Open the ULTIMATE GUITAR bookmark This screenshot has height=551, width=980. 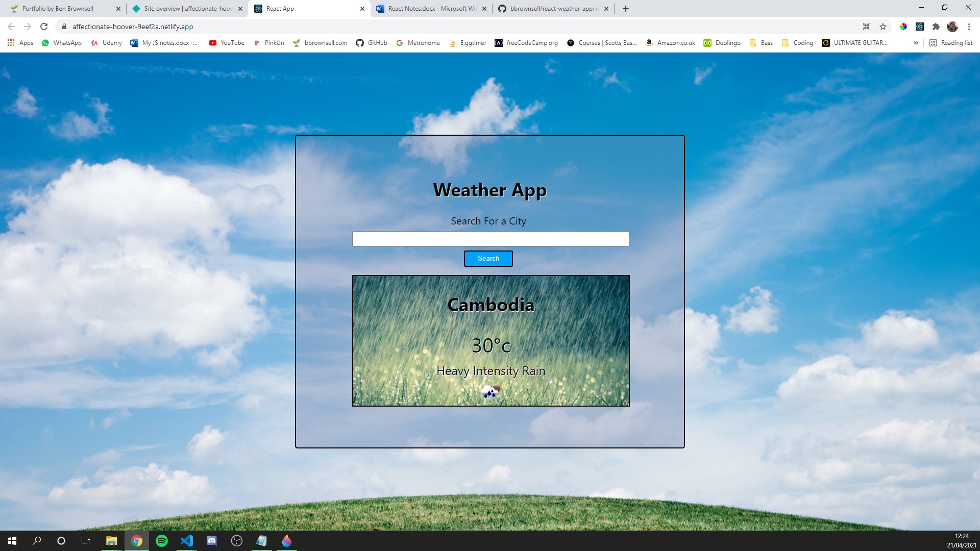(x=855, y=43)
